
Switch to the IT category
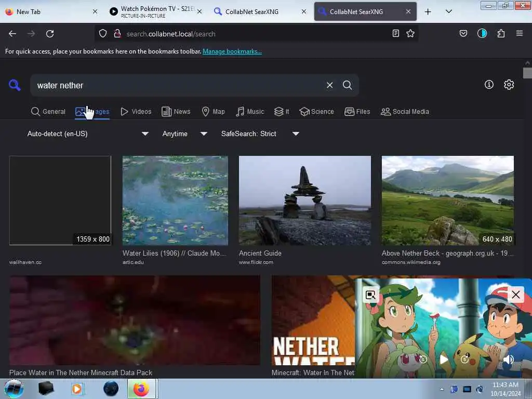click(282, 112)
